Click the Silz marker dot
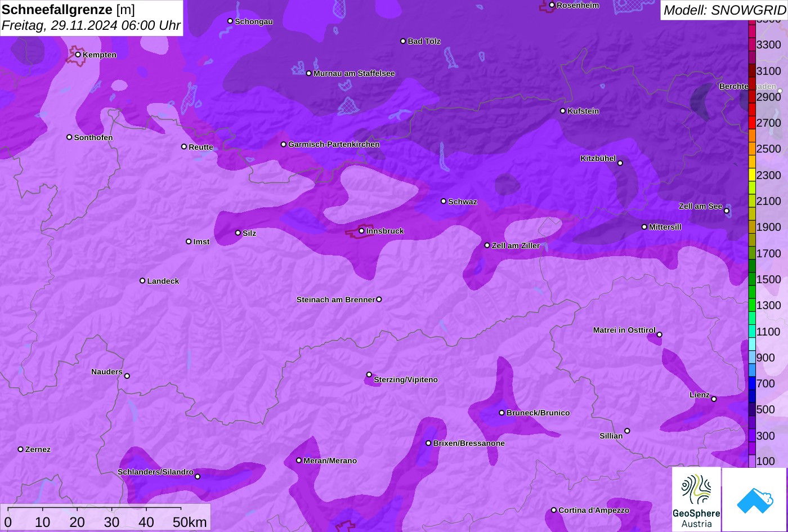The image size is (788, 532). 238,233
